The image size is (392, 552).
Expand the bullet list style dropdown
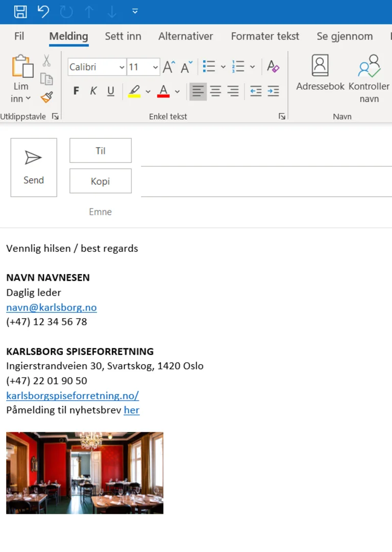[223, 67]
